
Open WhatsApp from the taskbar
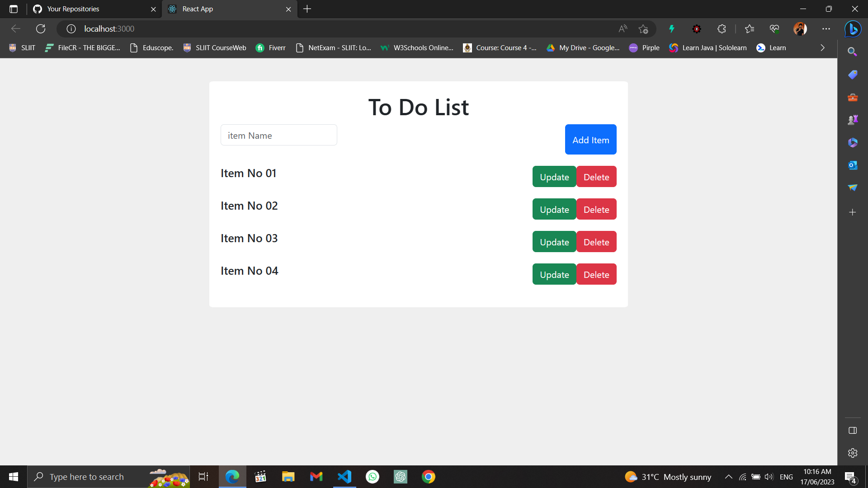point(372,476)
